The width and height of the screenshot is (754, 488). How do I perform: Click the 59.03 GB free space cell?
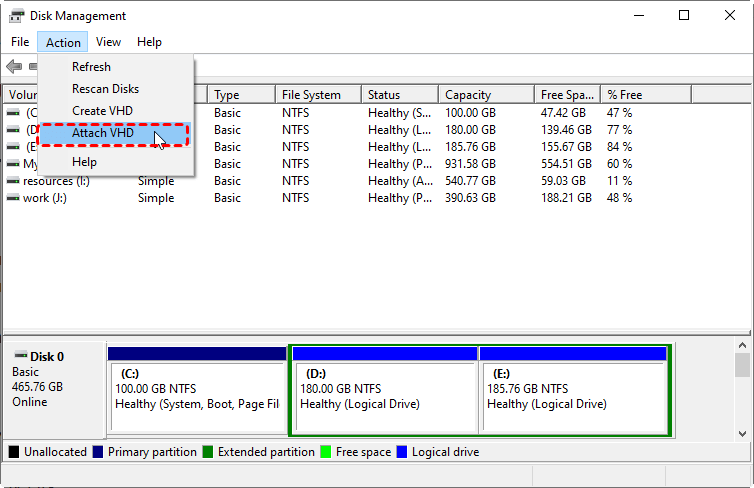564,181
